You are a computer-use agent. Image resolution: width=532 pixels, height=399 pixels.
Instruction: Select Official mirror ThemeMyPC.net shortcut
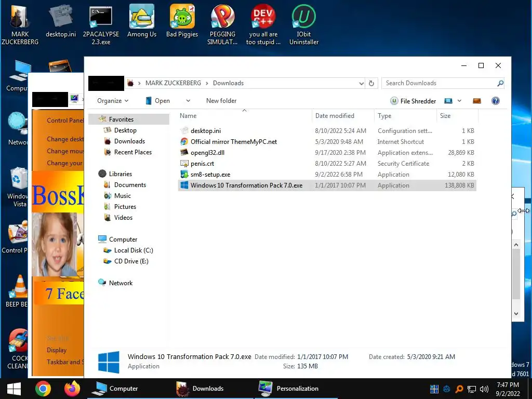click(x=327, y=142)
